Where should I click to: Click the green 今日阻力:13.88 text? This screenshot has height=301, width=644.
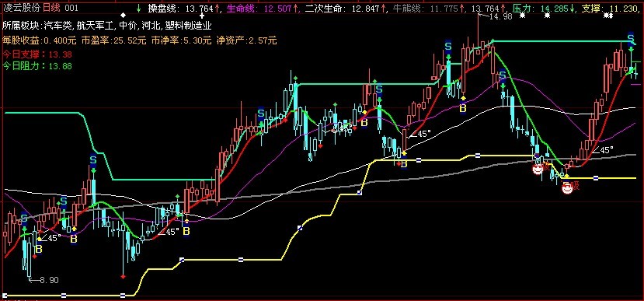tap(37, 66)
